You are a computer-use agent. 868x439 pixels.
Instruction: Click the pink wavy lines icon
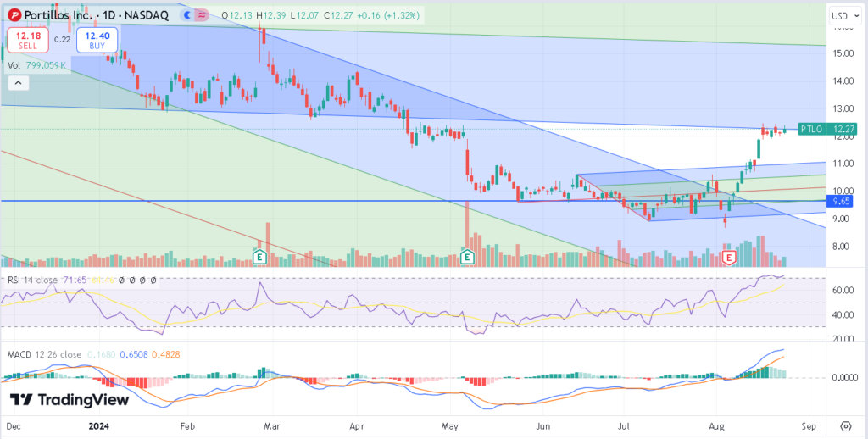pos(201,15)
